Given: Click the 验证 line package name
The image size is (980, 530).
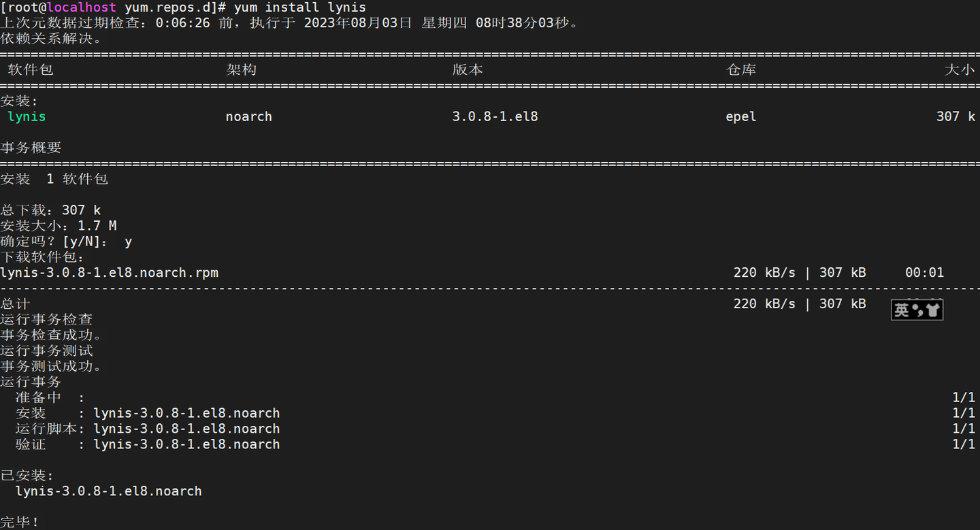Looking at the screenshot, I should [x=186, y=444].
